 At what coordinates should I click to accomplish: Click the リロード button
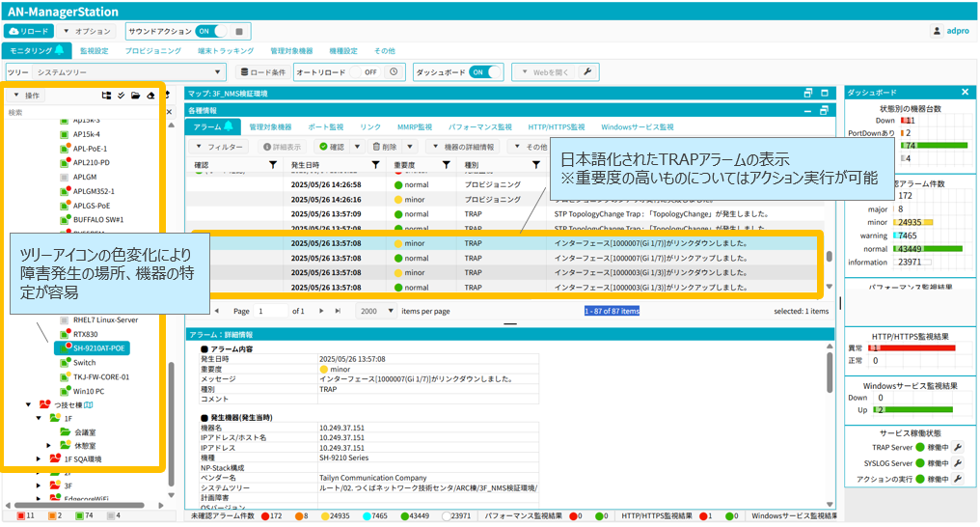tap(29, 32)
